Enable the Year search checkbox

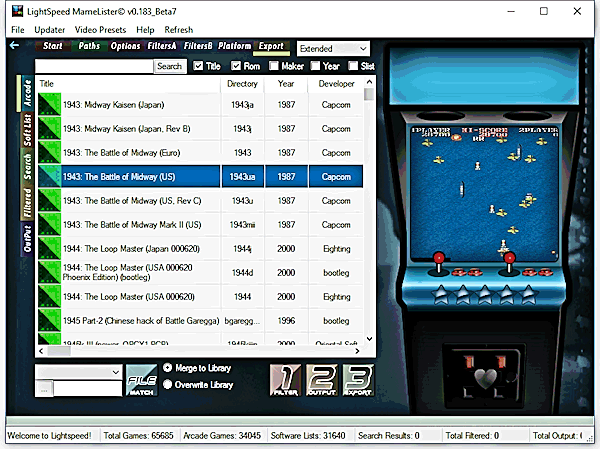coord(315,66)
